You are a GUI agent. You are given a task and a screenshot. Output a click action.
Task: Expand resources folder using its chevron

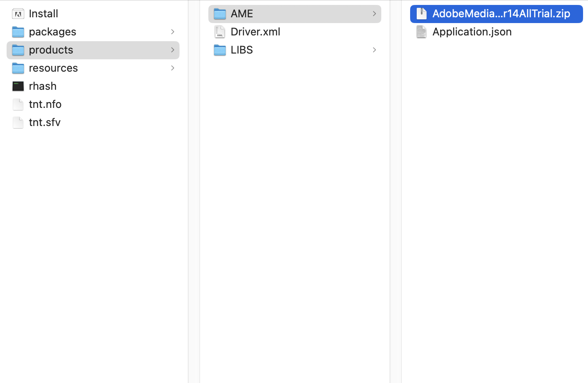173,68
